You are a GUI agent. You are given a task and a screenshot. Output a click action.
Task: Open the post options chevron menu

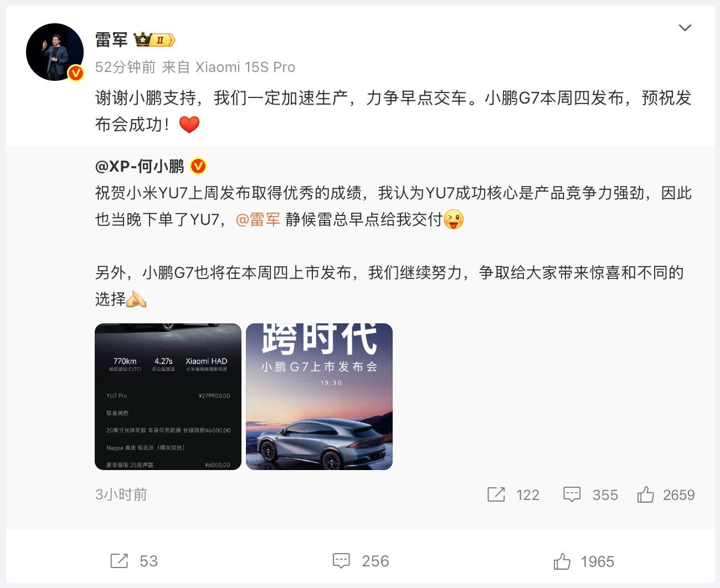coord(685,28)
